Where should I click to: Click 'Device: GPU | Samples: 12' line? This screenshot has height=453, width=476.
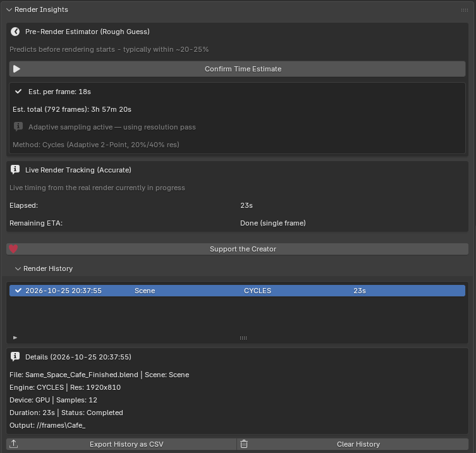click(54, 400)
